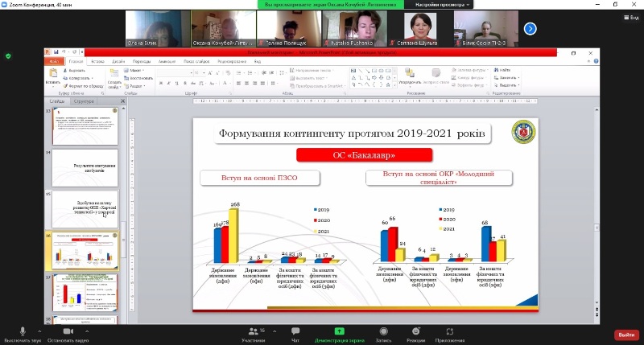Viewport: 644px width, 345px height.
Task: Click green encryption shield icon
Action: pos(8,56)
